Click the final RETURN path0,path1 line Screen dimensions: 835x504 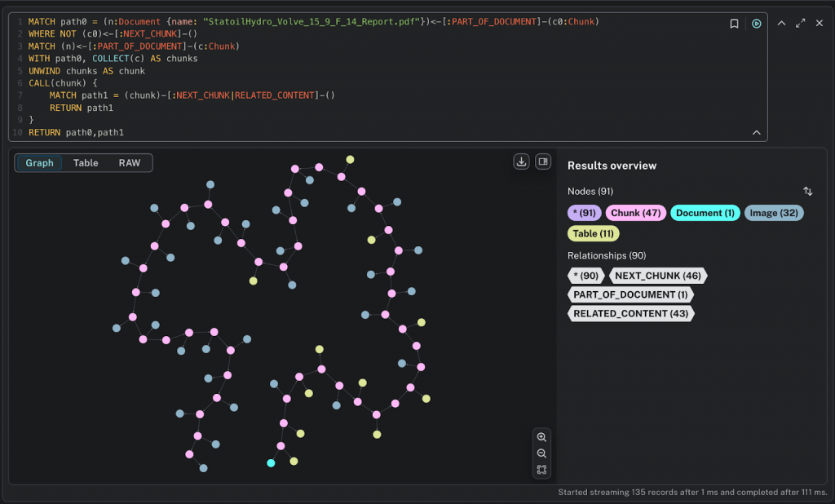pyautogui.click(x=76, y=132)
